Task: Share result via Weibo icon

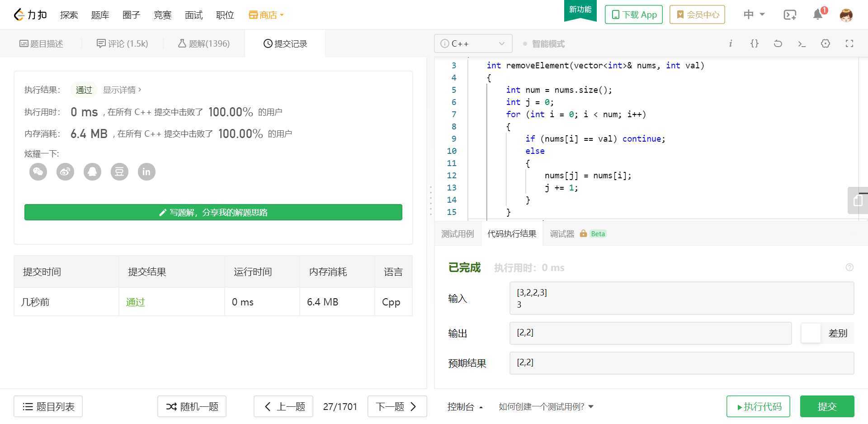Action: [65, 172]
